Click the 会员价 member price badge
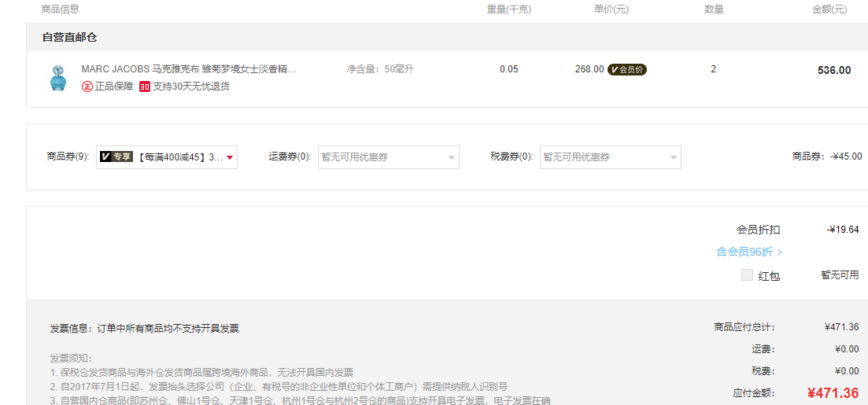Viewport: 868px width, 405px height. click(x=627, y=69)
